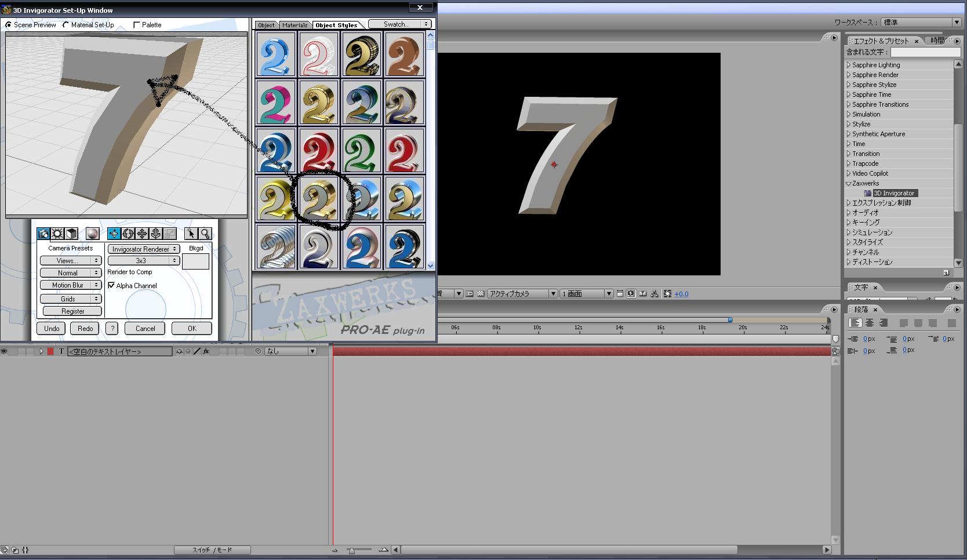Click the 含まれる文字 search field

pyautogui.click(x=925, y=52)
